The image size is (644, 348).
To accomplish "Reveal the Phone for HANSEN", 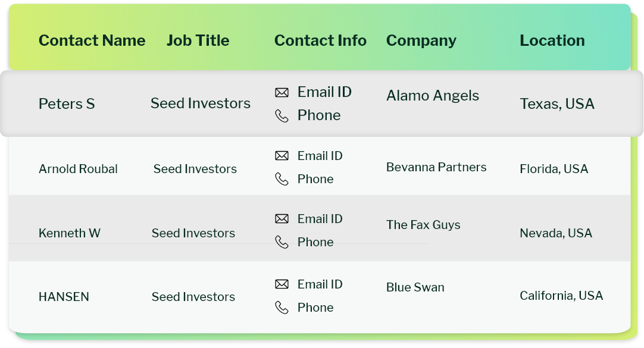I will [x=315, y=308].
